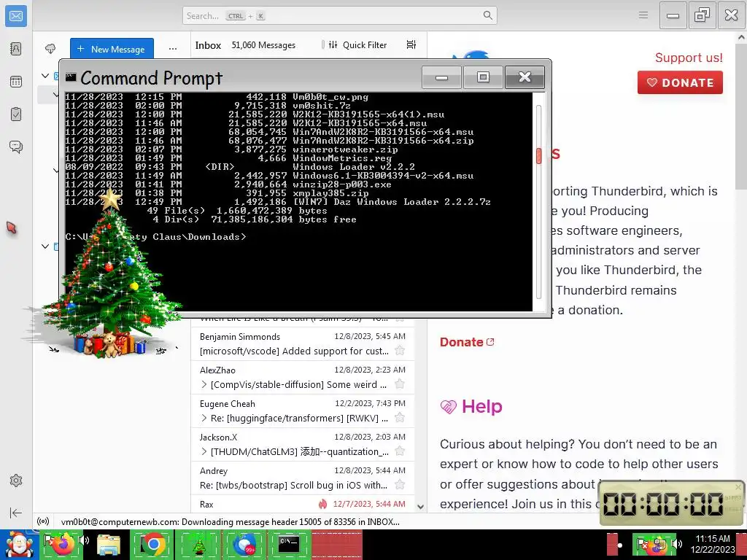Open the Tasks space

click(x=16, y=114)
